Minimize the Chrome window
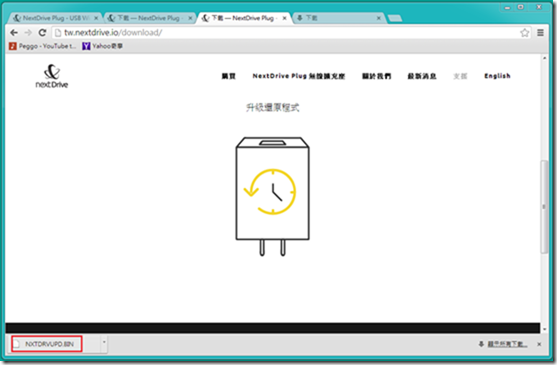This screenshot has height=365, width=557. pos(507,7)
